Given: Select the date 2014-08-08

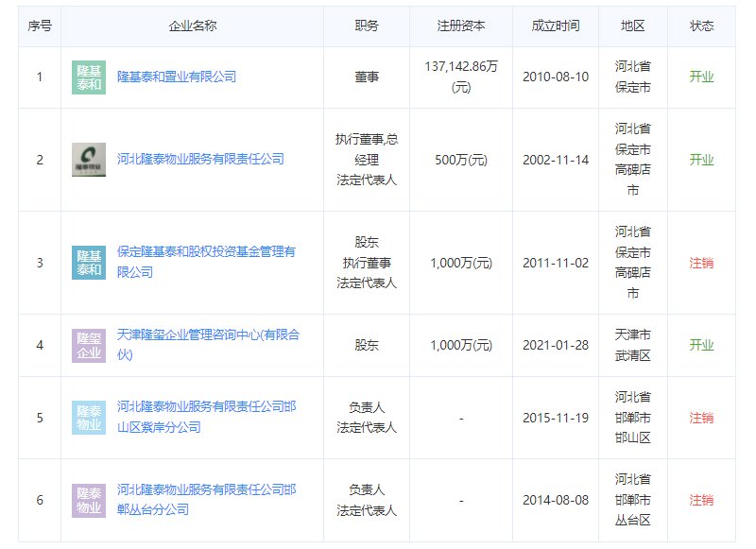Looking at the screenshot, I should 556,500.
